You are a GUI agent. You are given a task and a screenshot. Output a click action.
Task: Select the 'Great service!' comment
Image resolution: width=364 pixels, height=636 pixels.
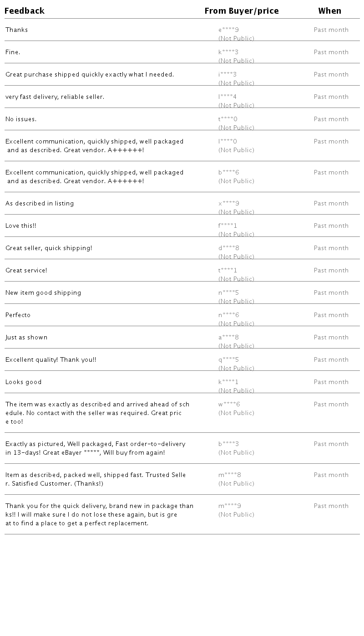[26, 271]
